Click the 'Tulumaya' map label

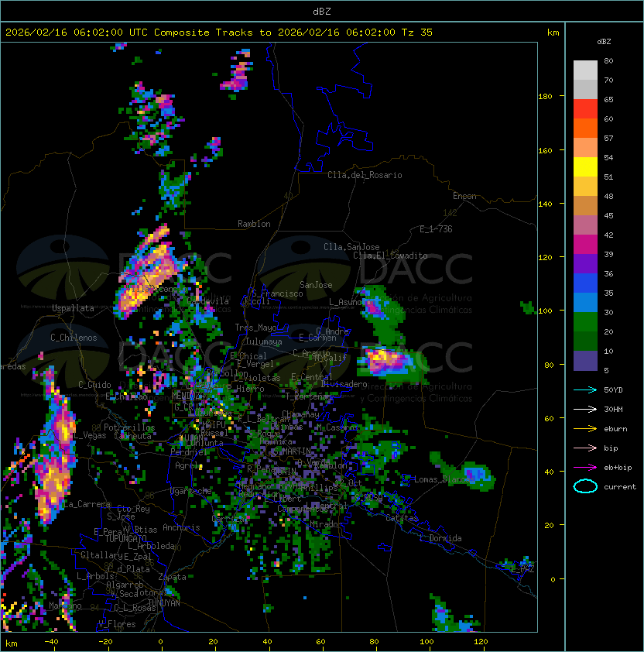pyautogui.click(x=264, y=341)
